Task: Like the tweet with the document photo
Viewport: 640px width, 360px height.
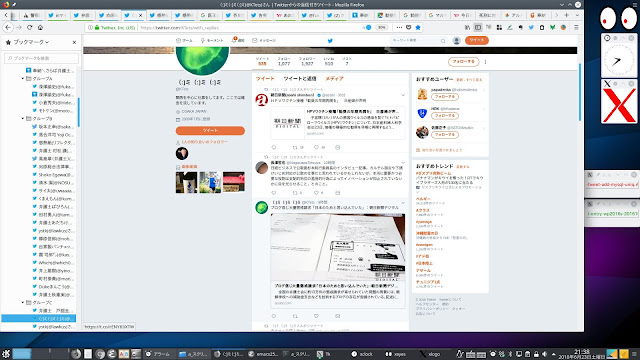Action: (316, 316)
